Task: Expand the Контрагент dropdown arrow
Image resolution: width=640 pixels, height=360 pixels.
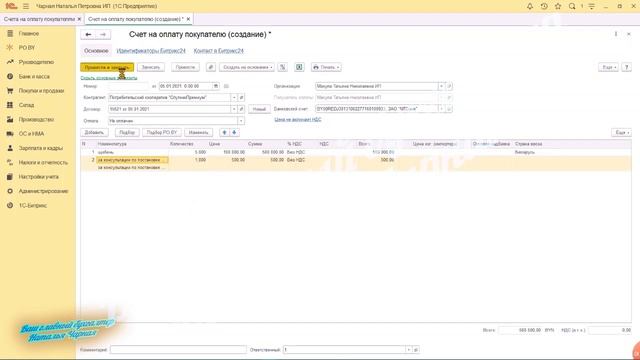Action: 234,98
